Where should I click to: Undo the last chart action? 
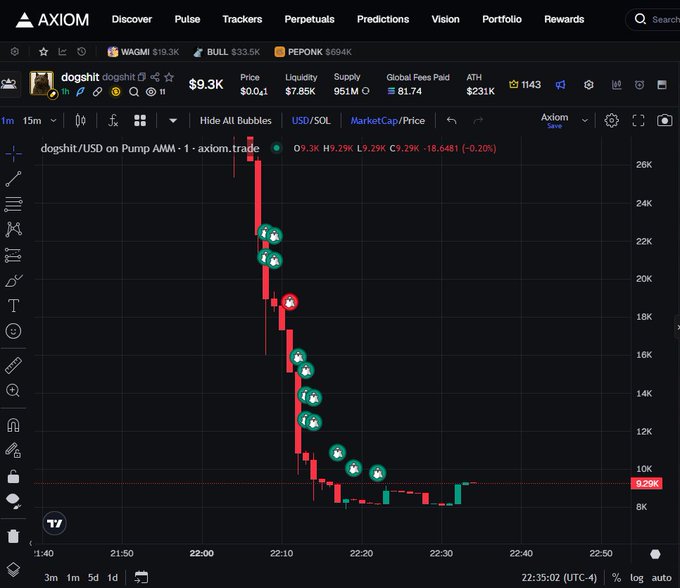coord(451,121)
